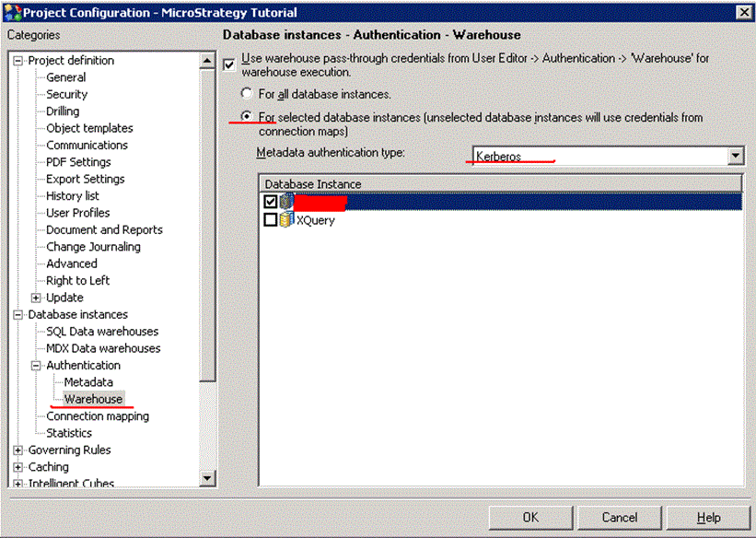Click the categories tree scroll-up arrow
The height and width of the screenshot is (538, 756).
click(207, 61)
